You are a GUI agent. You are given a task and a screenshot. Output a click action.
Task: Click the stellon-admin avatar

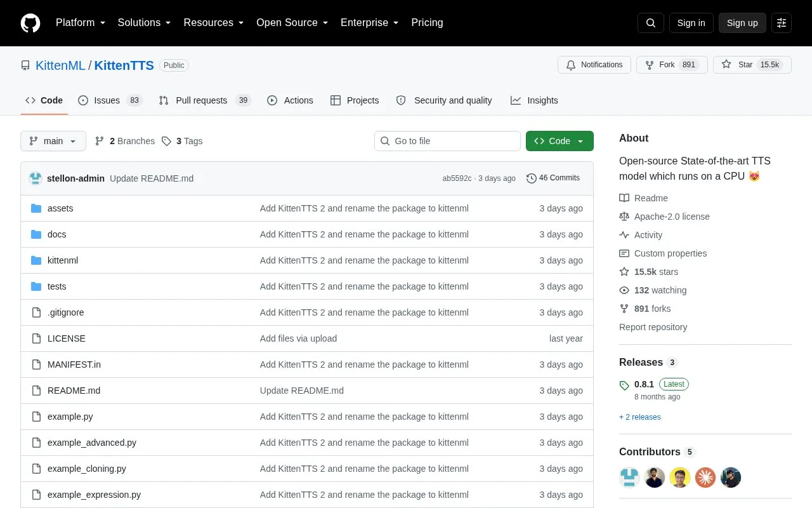(x=36, y=178)
